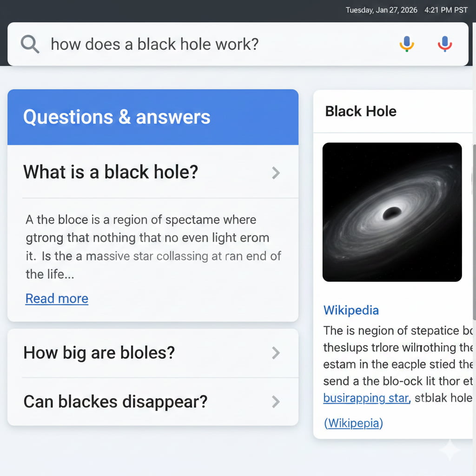
Task: Open the sparkle assistant icon in the corner
Action: (x=449, y=450)
